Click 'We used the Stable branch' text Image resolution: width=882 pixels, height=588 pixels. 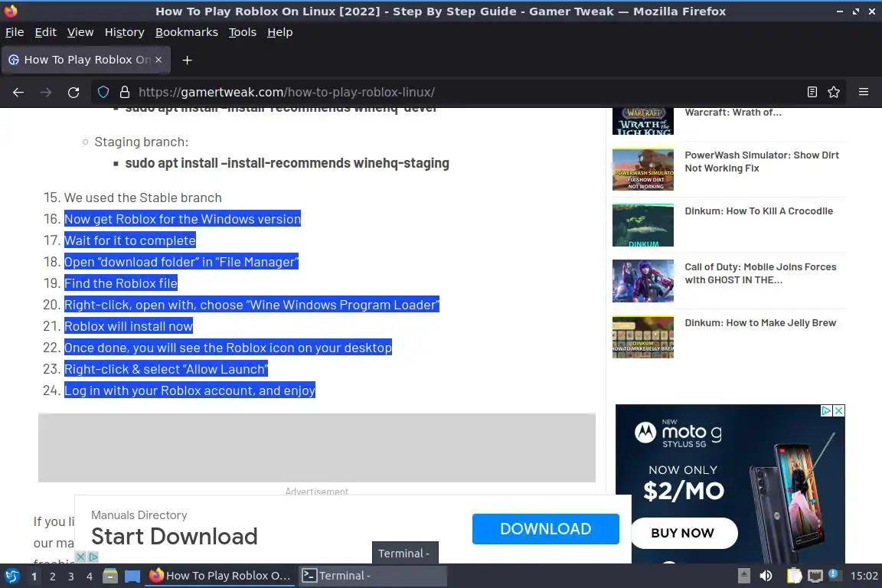pyautogui.click(x=143, y=198)
